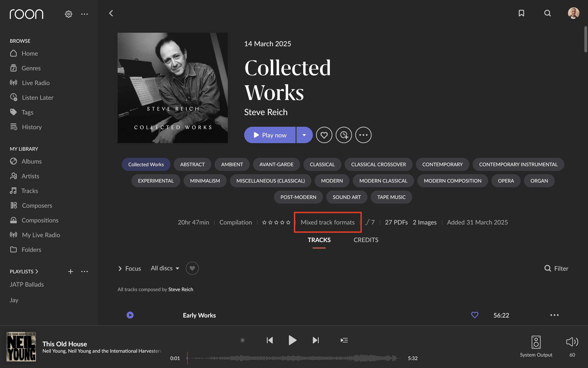588x368 pixels.
Task: Open Artists in My Library
Action: click(x=24, y=176)
